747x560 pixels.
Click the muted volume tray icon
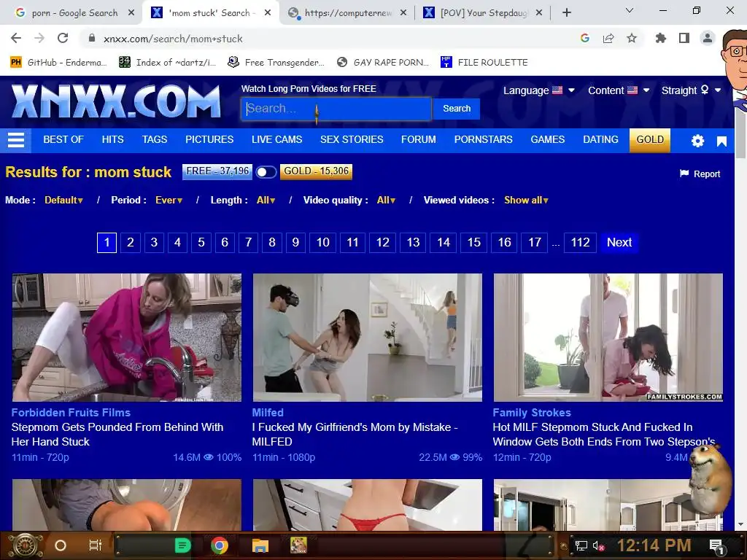tap(598, 545)
